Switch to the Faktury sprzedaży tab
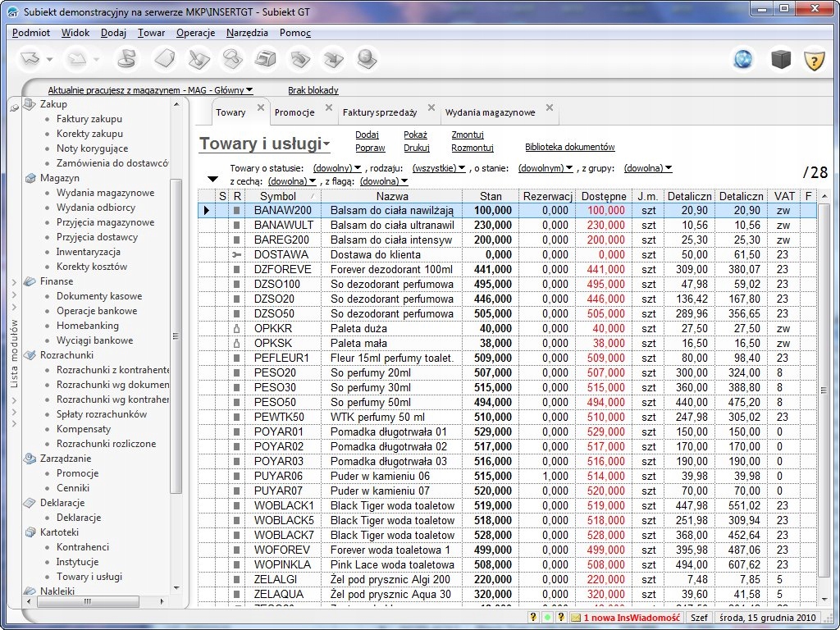The image size is (840, 630). 379,112
